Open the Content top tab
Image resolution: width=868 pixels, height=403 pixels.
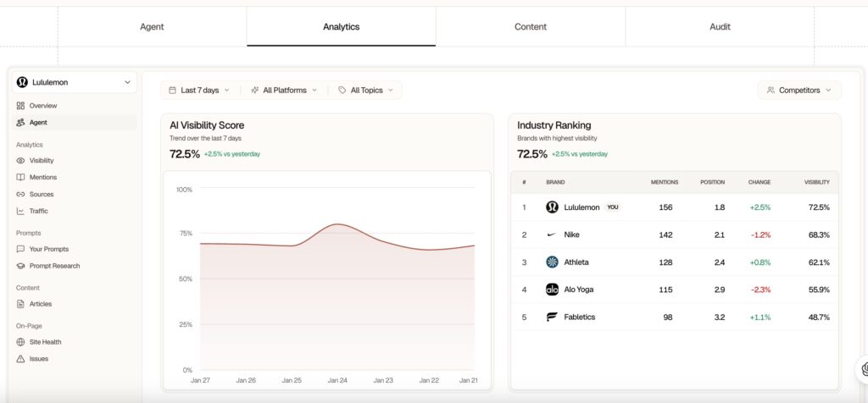coord(531,26)
